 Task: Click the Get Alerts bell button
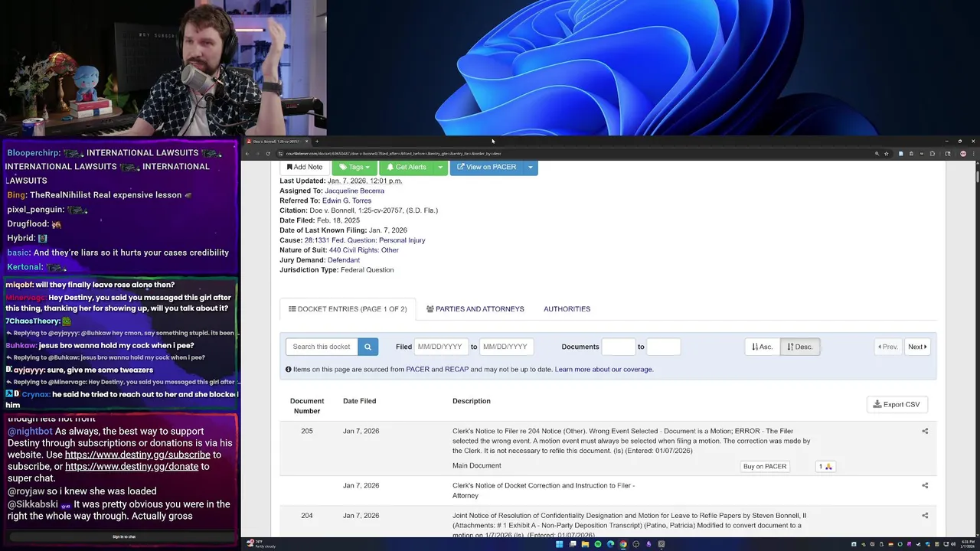pyautogui.click(x=407, y=167)
